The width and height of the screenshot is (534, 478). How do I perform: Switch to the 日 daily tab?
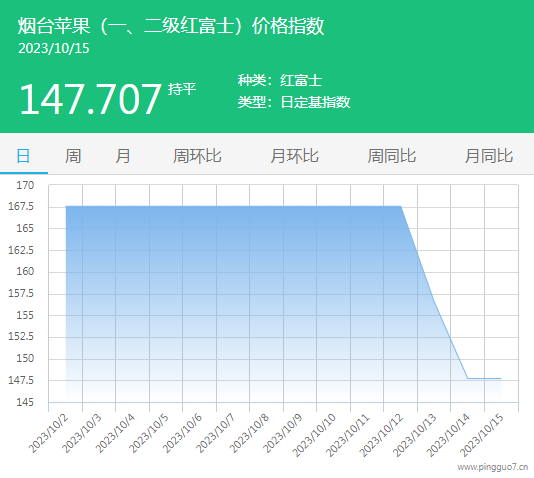[23, 156]
